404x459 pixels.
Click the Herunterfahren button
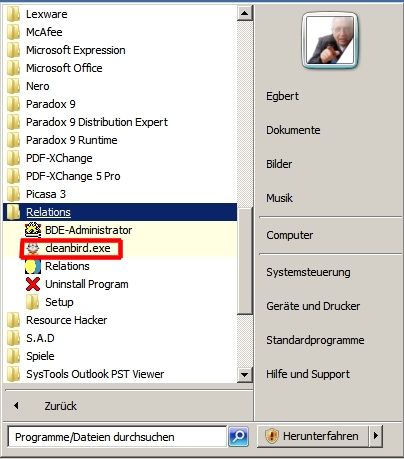click(x=313, y=436)
